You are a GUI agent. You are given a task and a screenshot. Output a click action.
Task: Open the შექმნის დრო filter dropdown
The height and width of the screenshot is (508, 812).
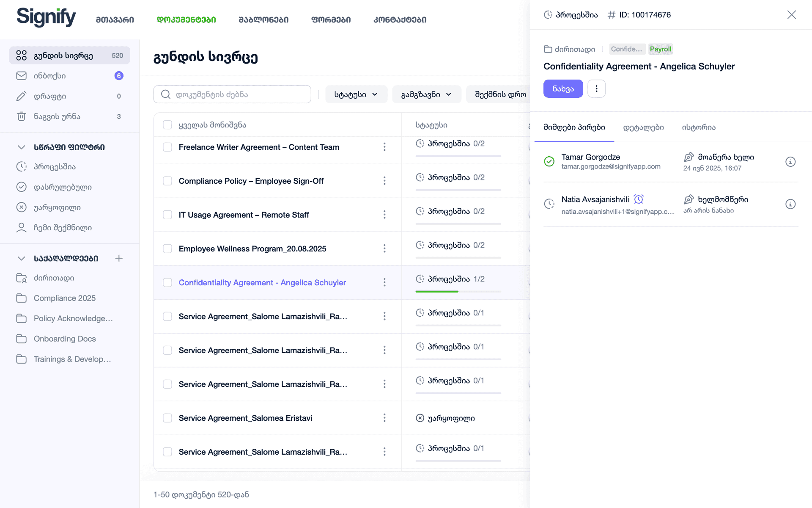pyautogui.click(x=499, y=94)
